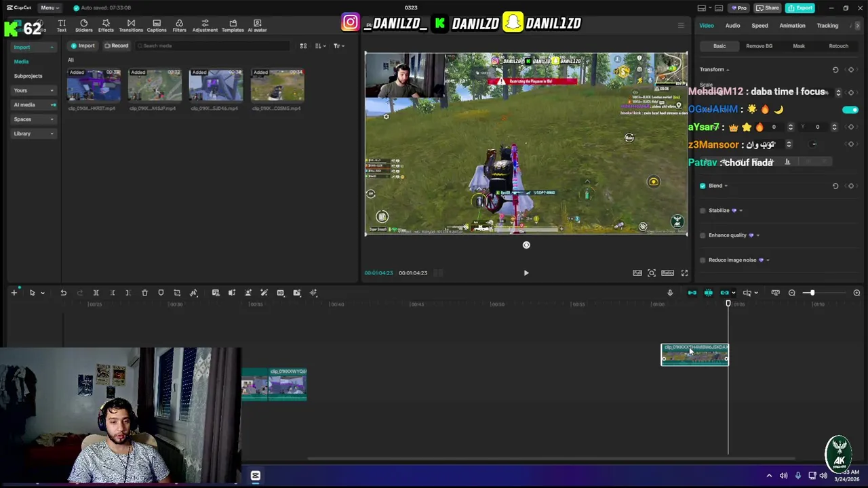Toggle the uniform scale switch
The height and width of the screenshot is (488, 868).
pyautogui.click(x=850, y=109)
